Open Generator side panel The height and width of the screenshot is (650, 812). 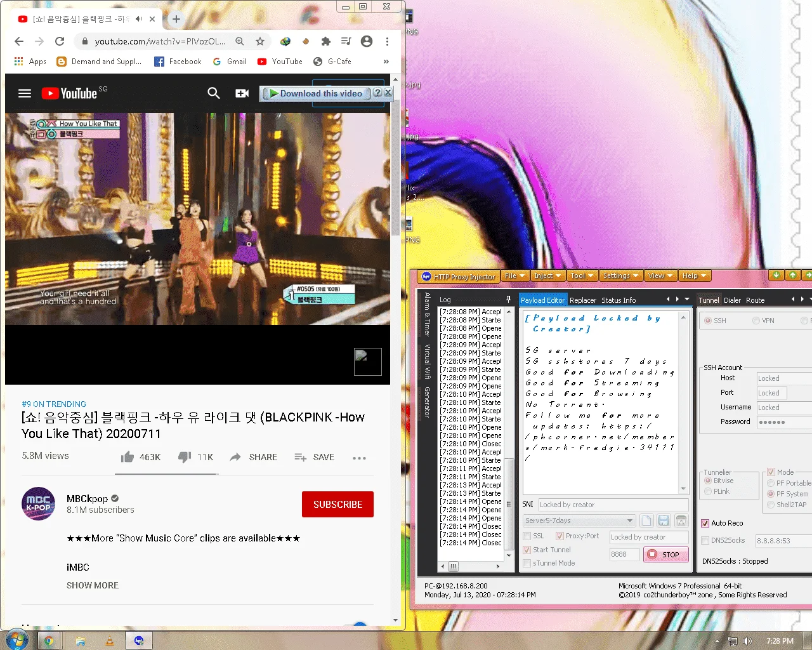pos(428,402)
